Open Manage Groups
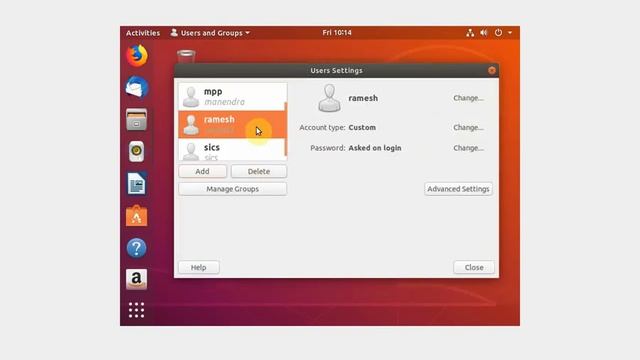Viewport: 640px width, 360px height. tap(233, 189)
